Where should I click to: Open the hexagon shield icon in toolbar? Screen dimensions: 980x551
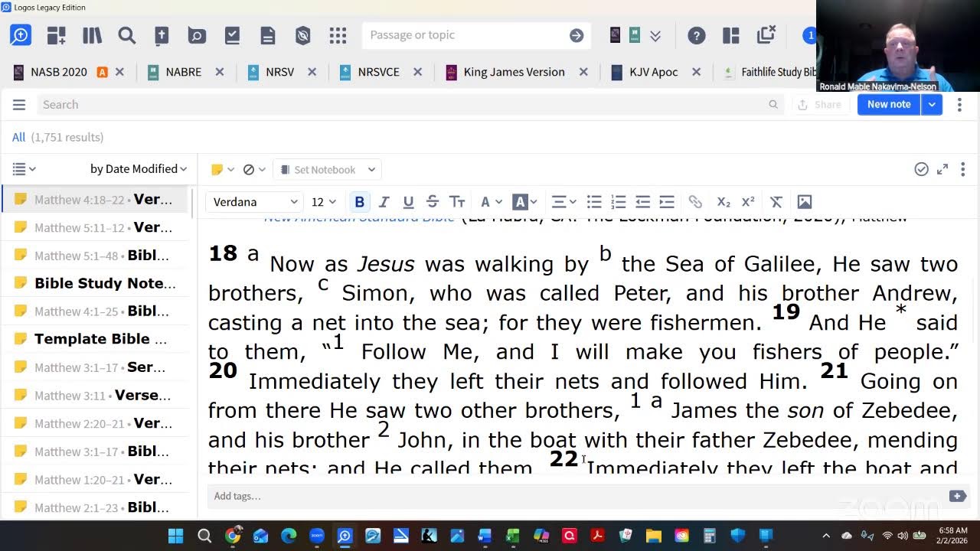coord(302,35)
